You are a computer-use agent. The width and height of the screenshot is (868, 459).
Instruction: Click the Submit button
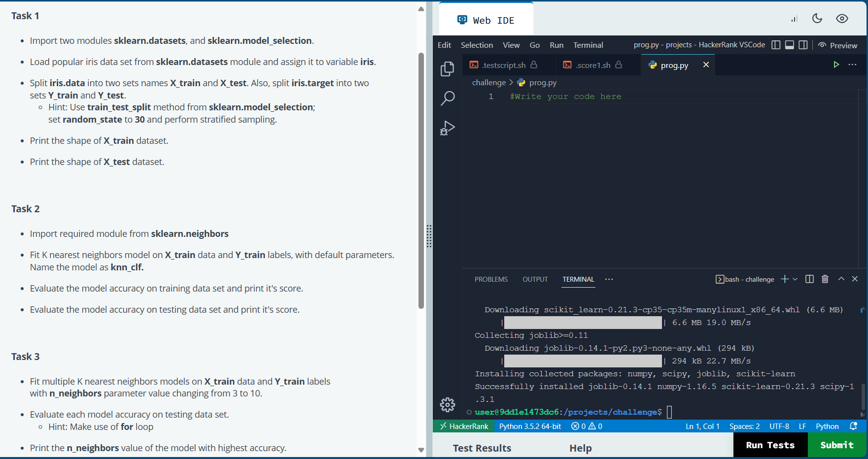click(x=837, y=445)
